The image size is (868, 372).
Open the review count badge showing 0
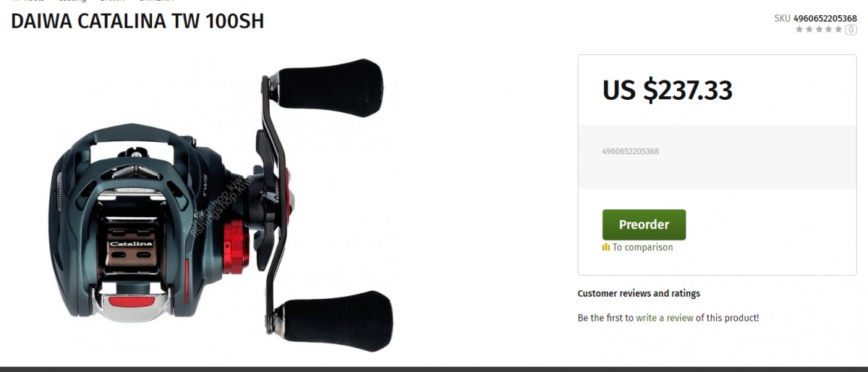click(x=851, y=30)
